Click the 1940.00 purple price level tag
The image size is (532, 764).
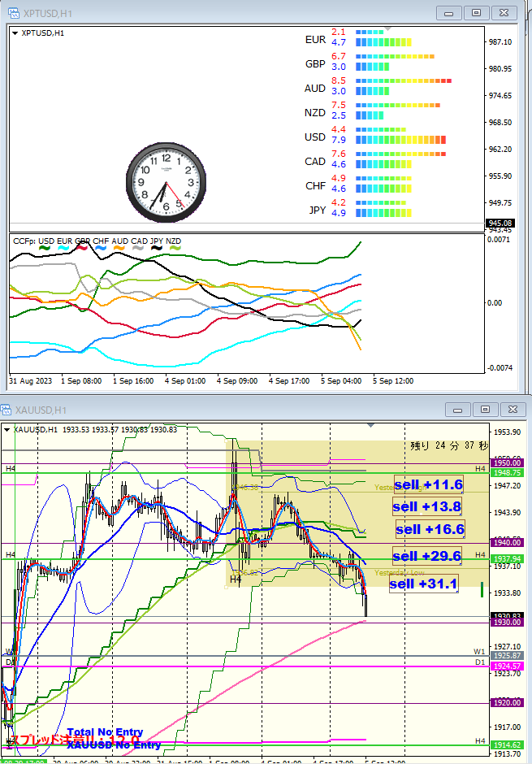(507, 542)
